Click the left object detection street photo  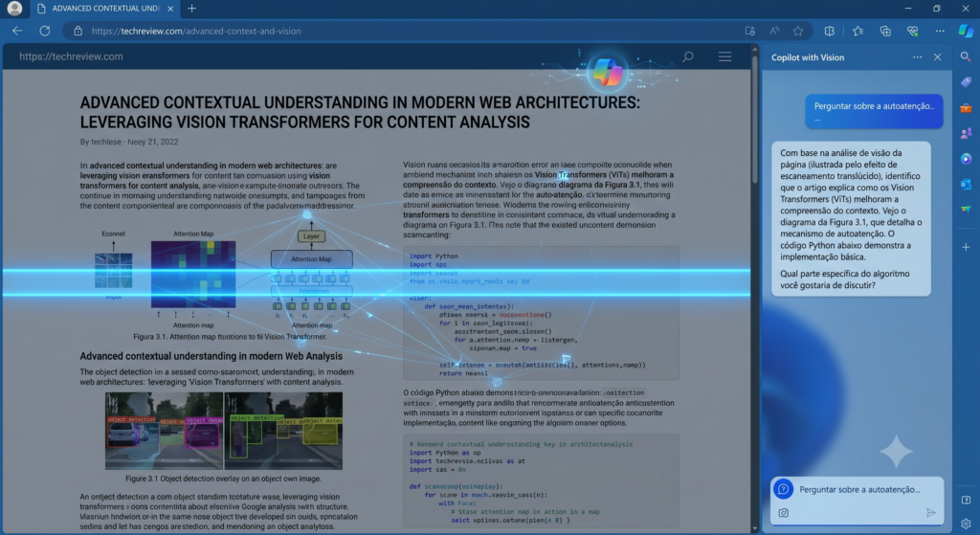pos(164,431)
